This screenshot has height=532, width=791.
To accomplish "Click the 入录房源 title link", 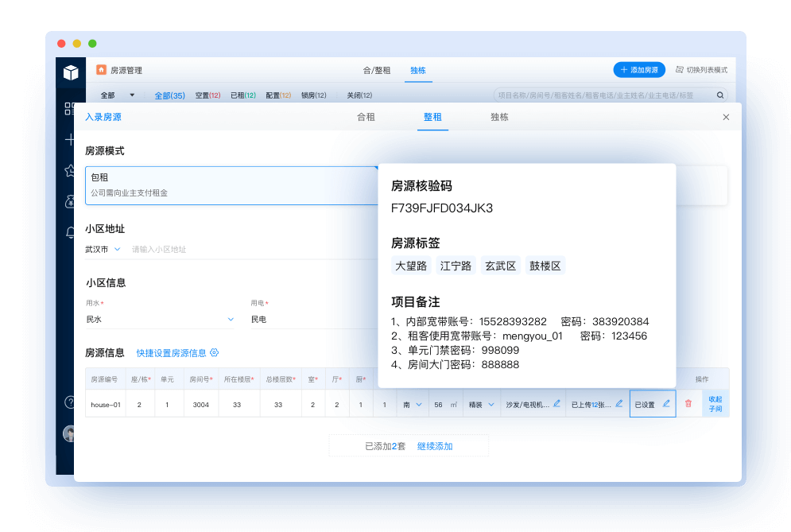I will pos(103,117).
